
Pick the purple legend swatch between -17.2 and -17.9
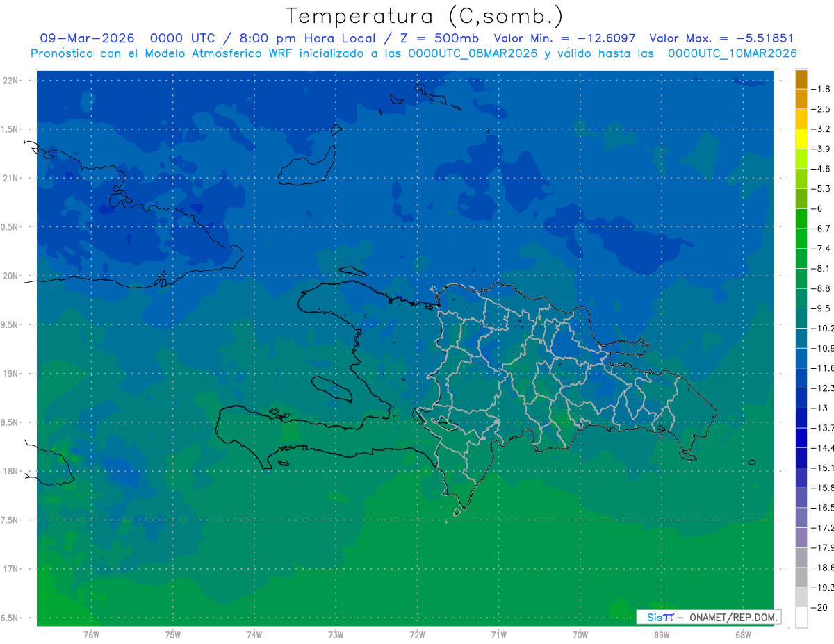801,538
